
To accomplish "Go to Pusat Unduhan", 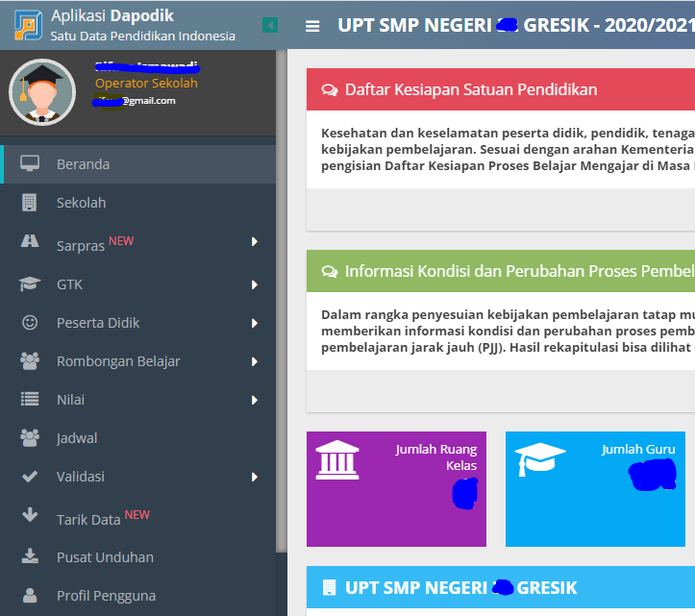I will [x=137, y=557].
